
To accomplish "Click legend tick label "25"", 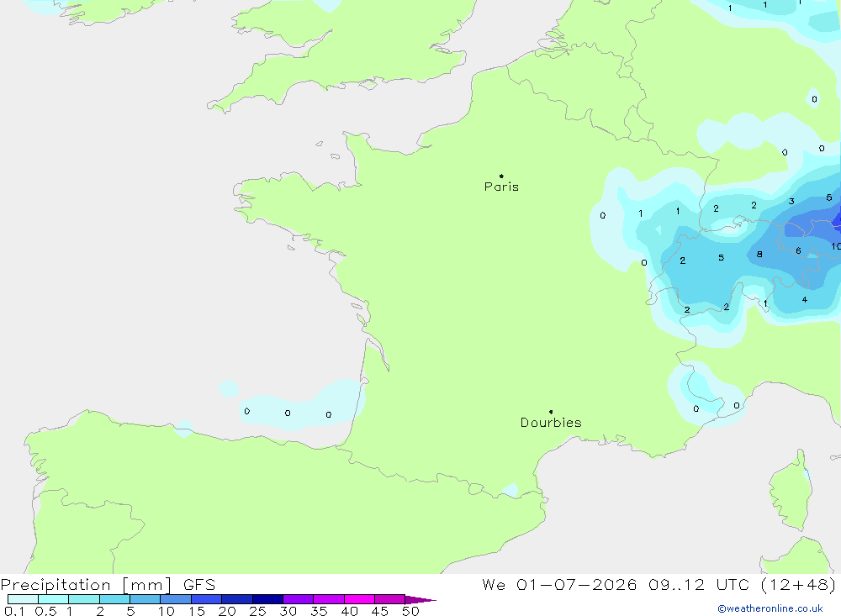I will coord(257,611).
